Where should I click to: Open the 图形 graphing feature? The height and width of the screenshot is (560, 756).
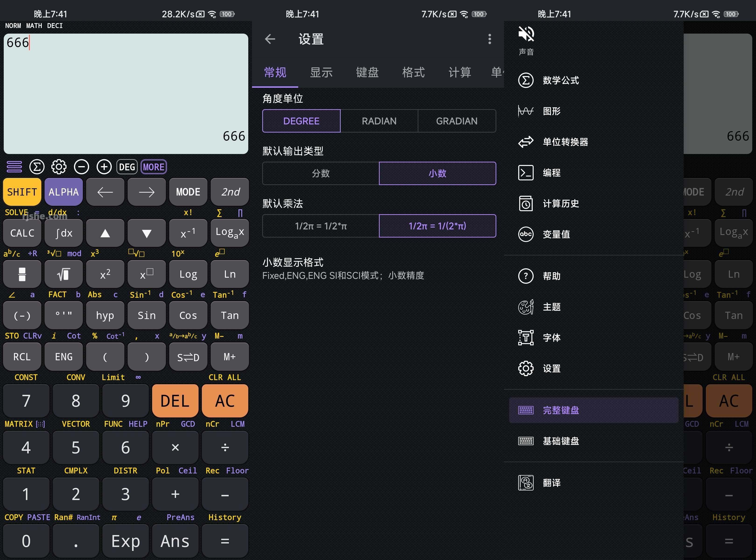coord(551,111)
